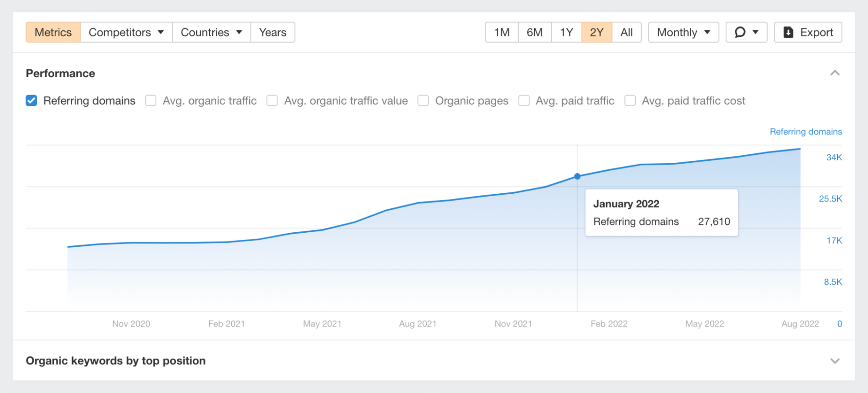Image resolution: width=868 pixels, height=393 pixels.
Task: Select the Years view
Action: 273,32
